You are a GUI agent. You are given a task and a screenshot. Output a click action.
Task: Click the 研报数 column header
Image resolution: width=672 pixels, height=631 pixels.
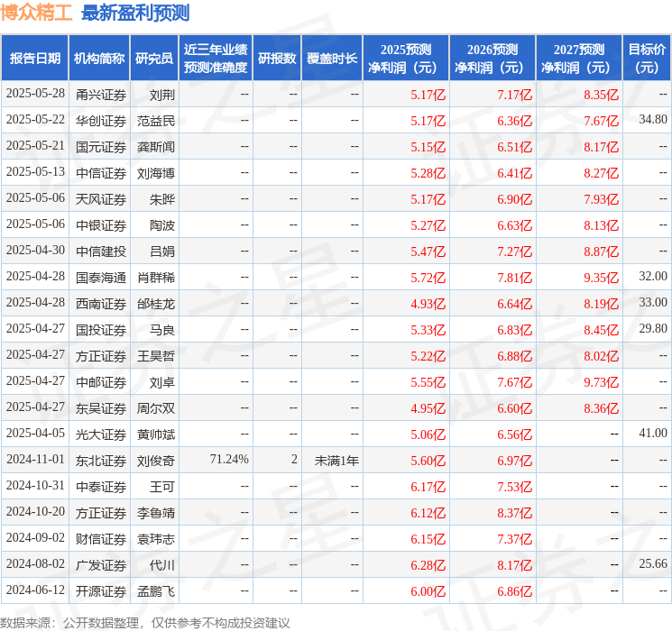pyautogui.click(x=277, y=59)
